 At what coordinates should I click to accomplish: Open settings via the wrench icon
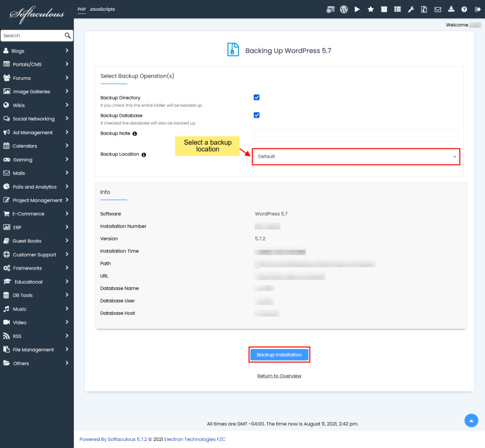click(x=411, y=9)
